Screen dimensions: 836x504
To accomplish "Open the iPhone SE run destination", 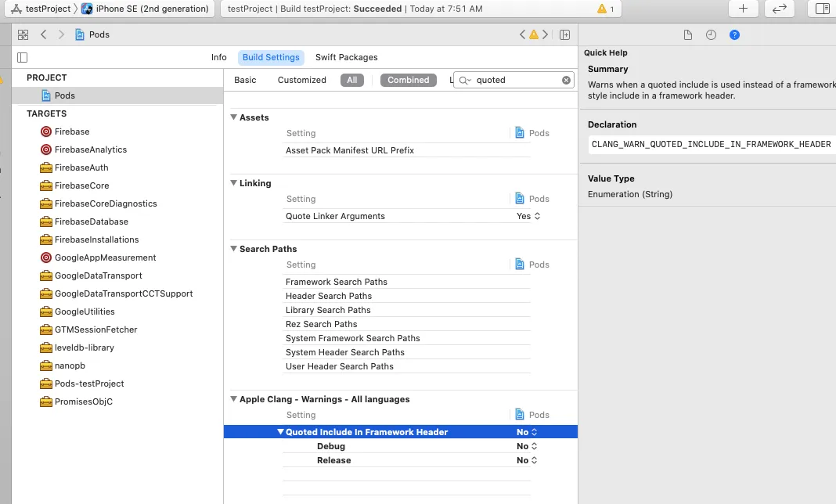I will point(145,9).
